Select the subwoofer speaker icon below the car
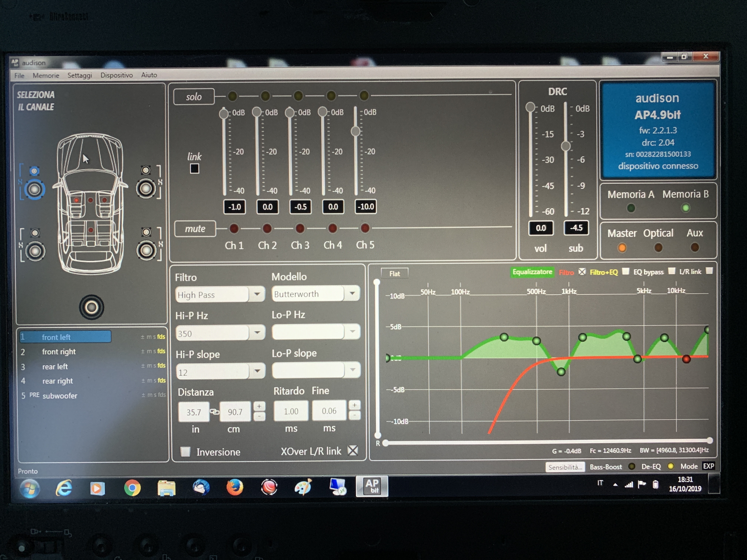Screen dimensions: 747x560 (x=92, y=307)
